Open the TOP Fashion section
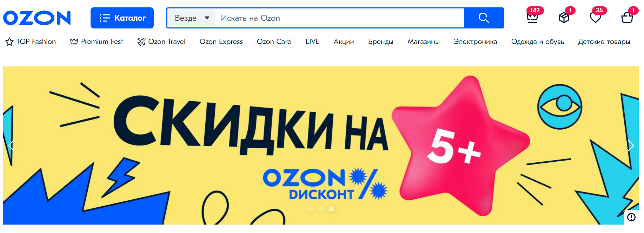644x233 pixels. pyautogui.click(x=31, y=42)
